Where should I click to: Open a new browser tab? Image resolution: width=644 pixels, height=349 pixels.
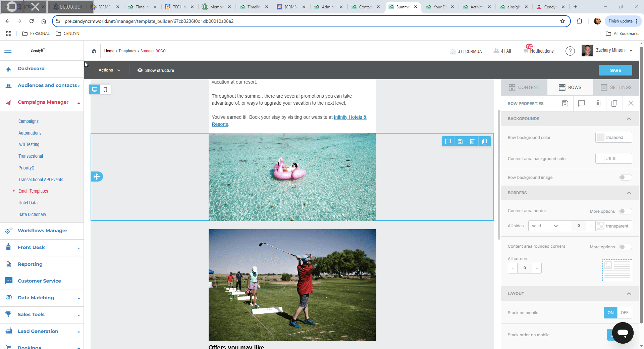(575, 7)
